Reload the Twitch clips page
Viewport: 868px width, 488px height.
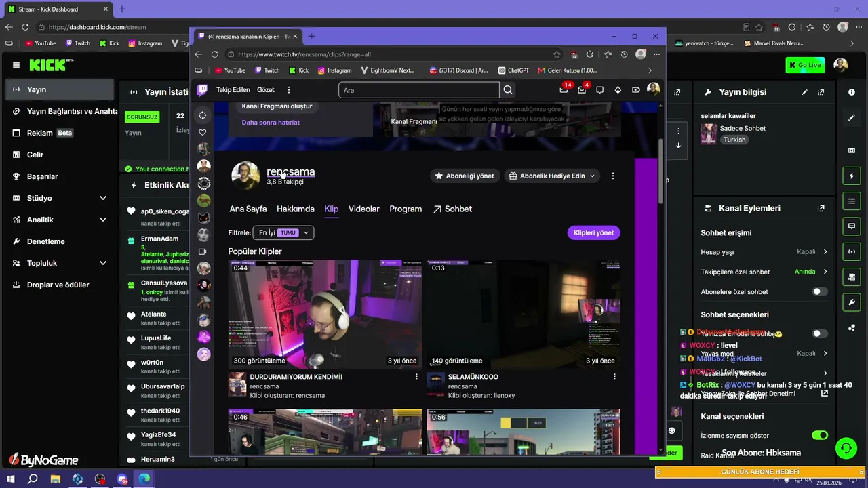pyautogui.click(x=215, y=54)
